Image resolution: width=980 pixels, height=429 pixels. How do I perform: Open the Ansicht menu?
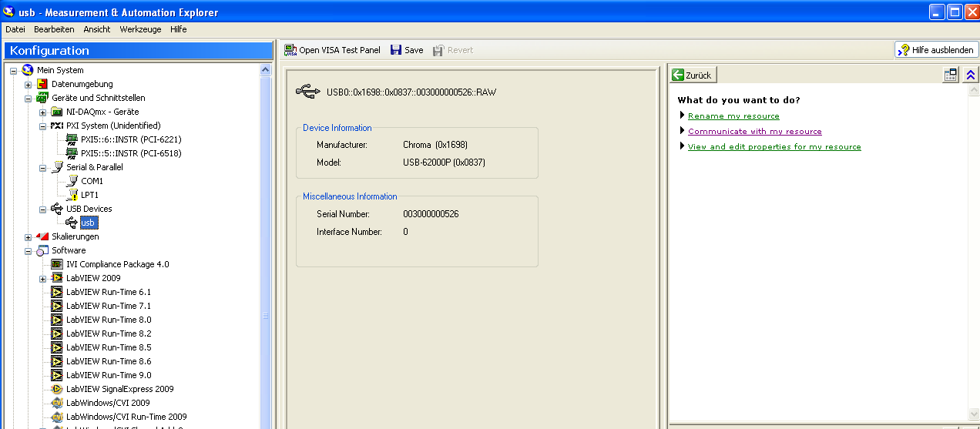click(x=97, y=29)
